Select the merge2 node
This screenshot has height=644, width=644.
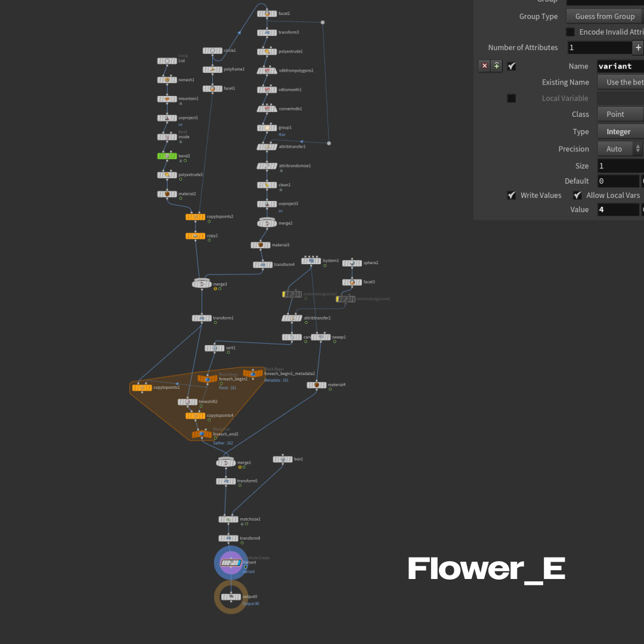coord(267,223)
